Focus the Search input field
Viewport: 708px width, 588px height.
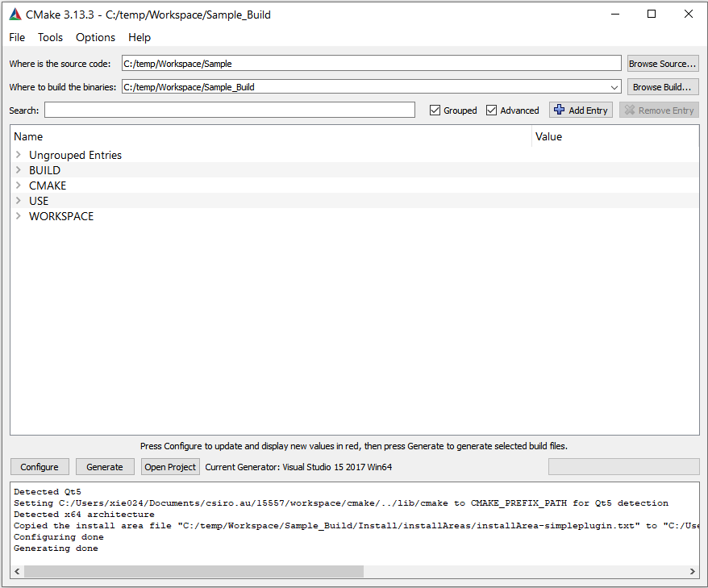click(229, 110)
